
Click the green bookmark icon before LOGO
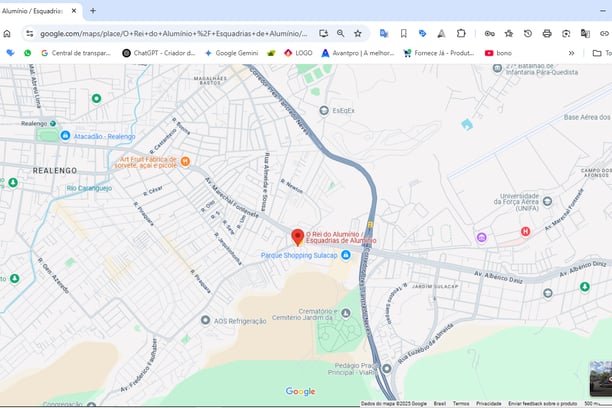[x=271, y=53]
